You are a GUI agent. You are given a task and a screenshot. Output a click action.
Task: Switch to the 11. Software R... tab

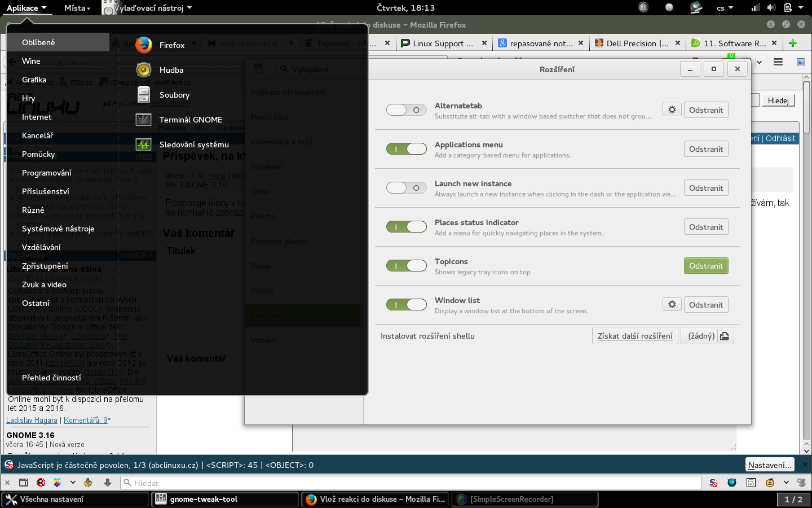point(734,43)
